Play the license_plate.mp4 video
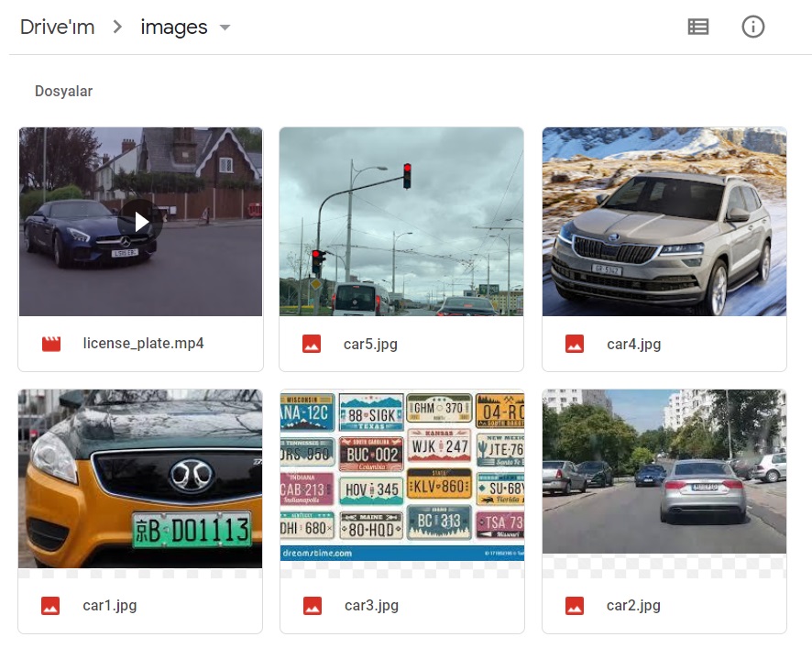Screen dimensions: 812x670 (x=139, y=221)
